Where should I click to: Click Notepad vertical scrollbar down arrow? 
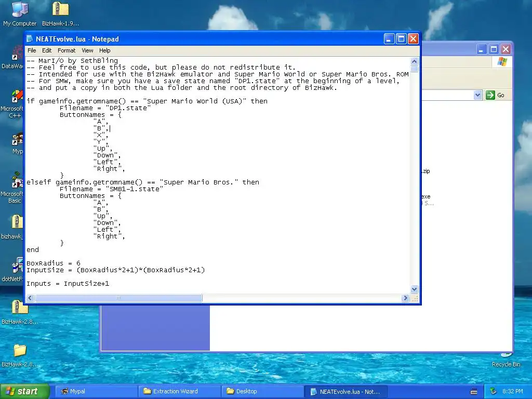pyautogui.click(x=414, y=289)
